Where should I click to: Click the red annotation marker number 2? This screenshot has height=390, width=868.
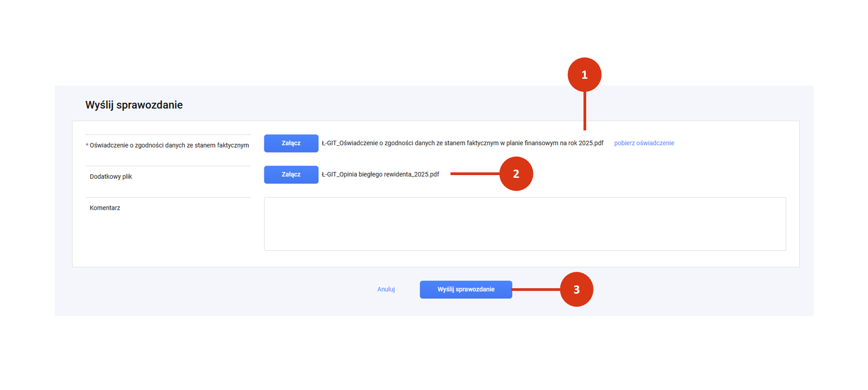pyautogui.click(x=516, y=174)
